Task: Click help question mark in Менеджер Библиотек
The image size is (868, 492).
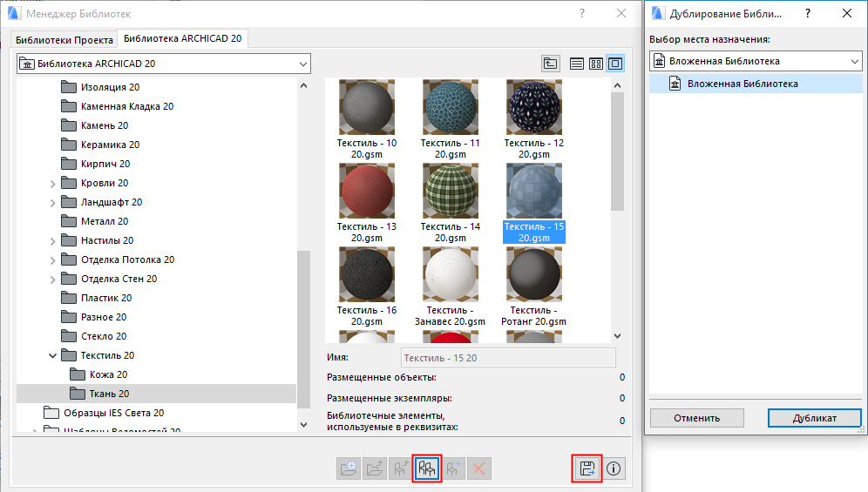Action: [582, 13]
